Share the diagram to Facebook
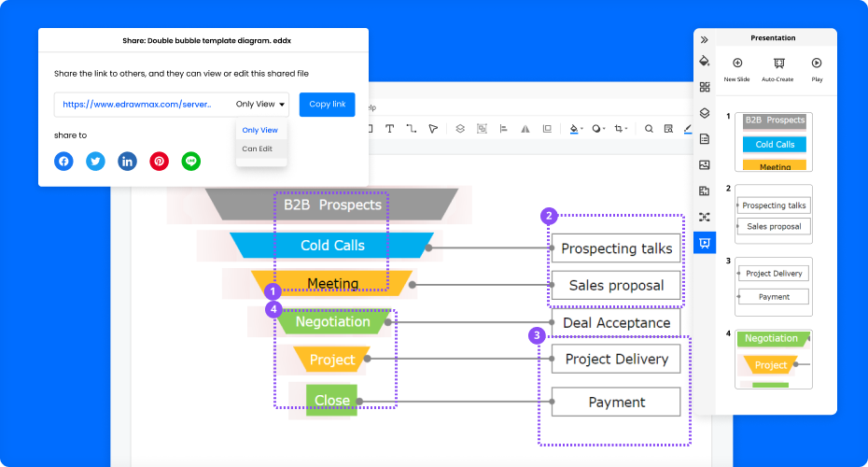Screen dimensions: 868x467 63,162
